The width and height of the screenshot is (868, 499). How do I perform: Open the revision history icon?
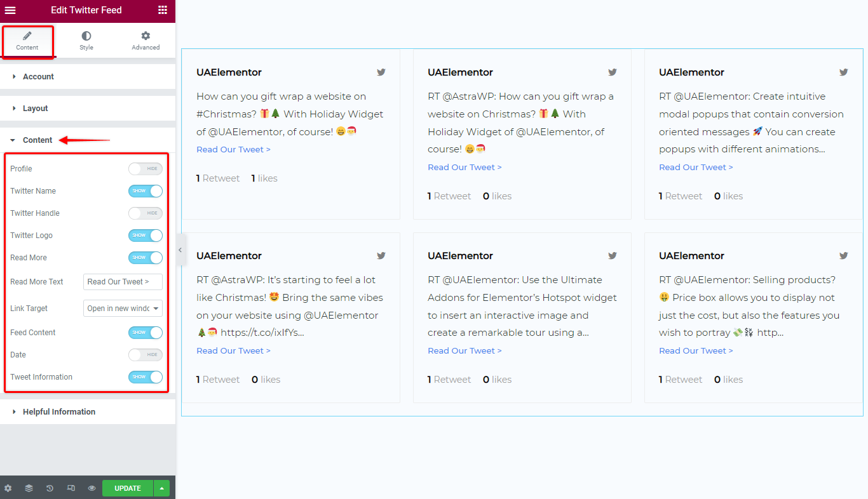point(50,488)
